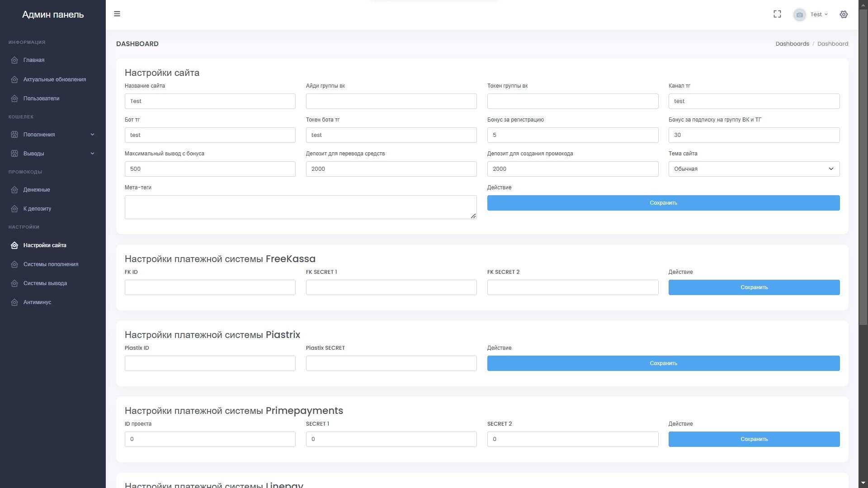Enter fullscreen mode via header icon
868x488 pixels.
[777, 14]
